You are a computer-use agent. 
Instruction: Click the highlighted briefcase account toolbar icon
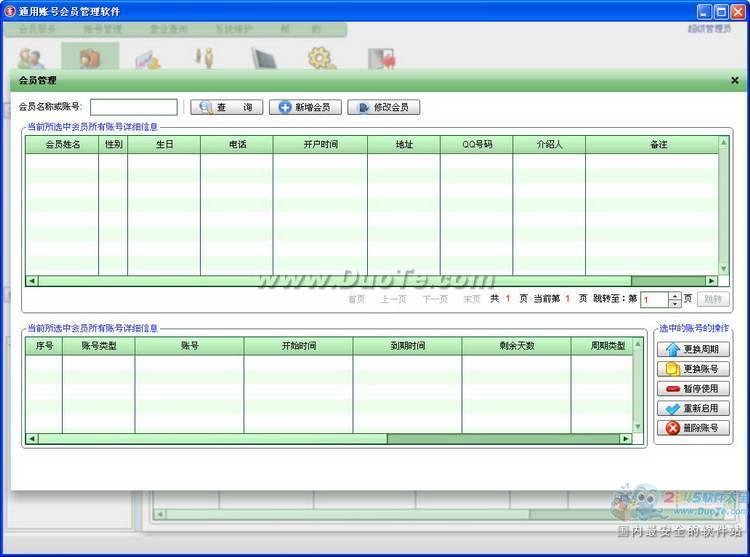click(x=90, y=57)
